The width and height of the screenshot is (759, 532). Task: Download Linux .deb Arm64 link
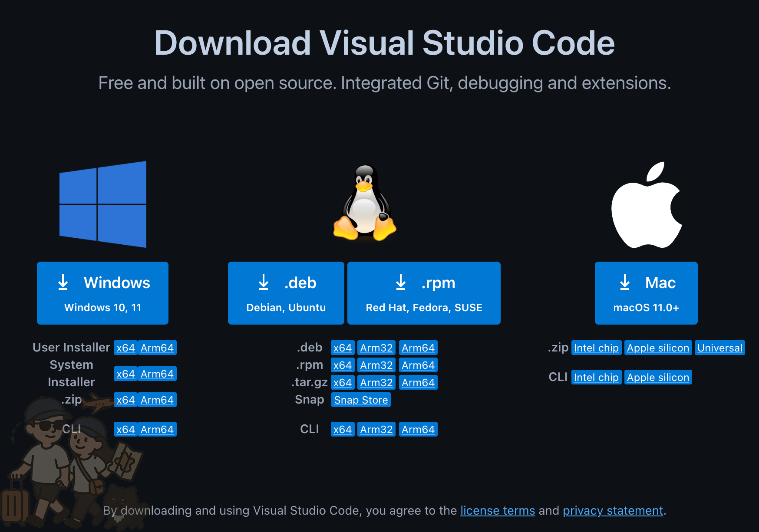click(418, 348)
